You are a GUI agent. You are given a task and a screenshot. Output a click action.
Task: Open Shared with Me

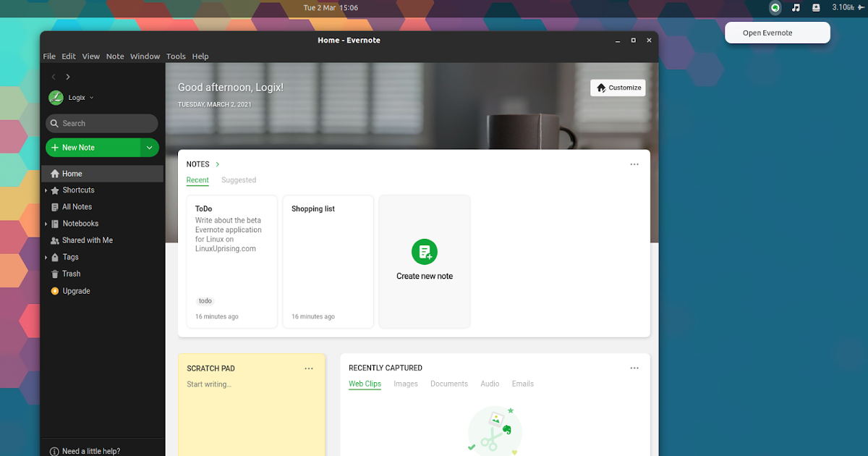102,240
